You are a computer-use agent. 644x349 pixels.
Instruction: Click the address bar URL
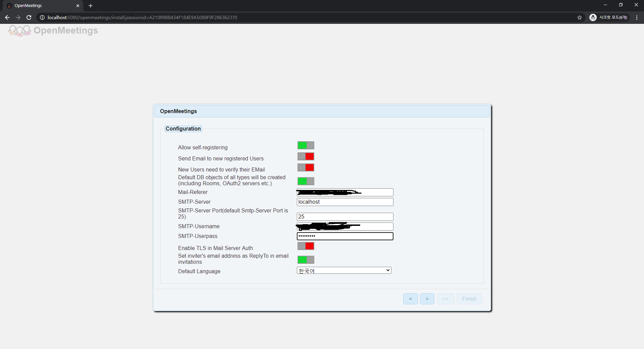coord(142,17)
